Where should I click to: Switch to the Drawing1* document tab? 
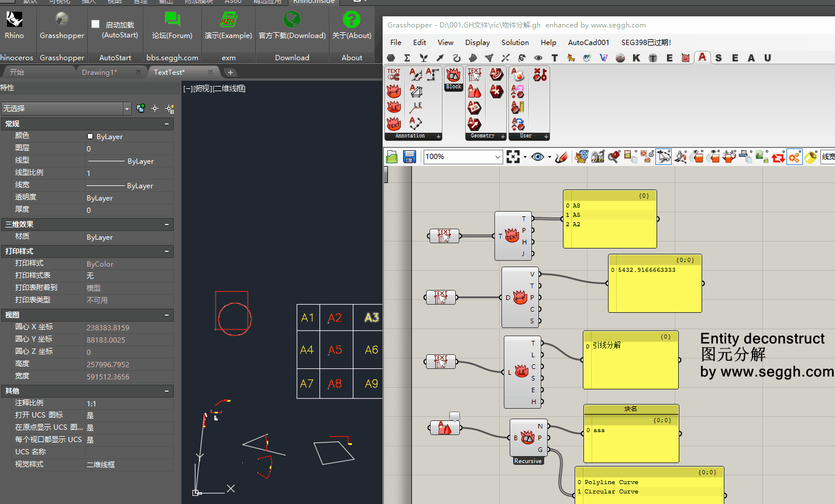coord(110,72)
